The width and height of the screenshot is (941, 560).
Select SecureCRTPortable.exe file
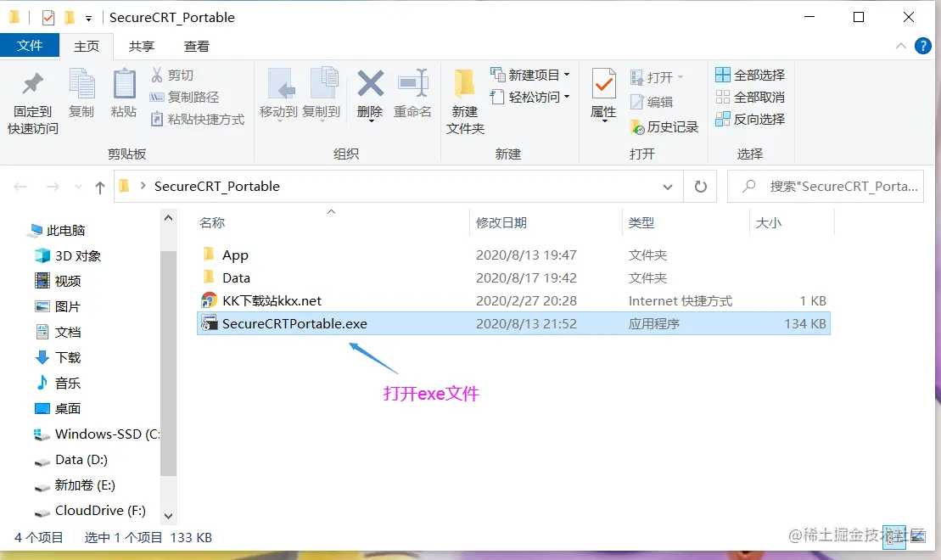(513, 323)
